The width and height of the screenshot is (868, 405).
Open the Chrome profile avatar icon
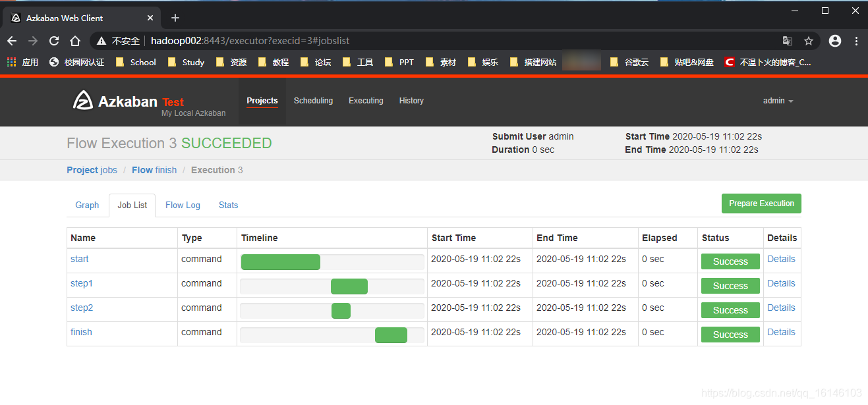click(x=835, y=41)
